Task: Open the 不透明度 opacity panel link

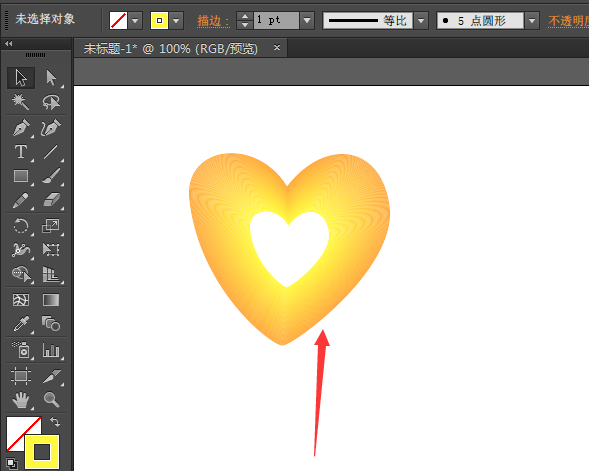Action: pos(568,21)
